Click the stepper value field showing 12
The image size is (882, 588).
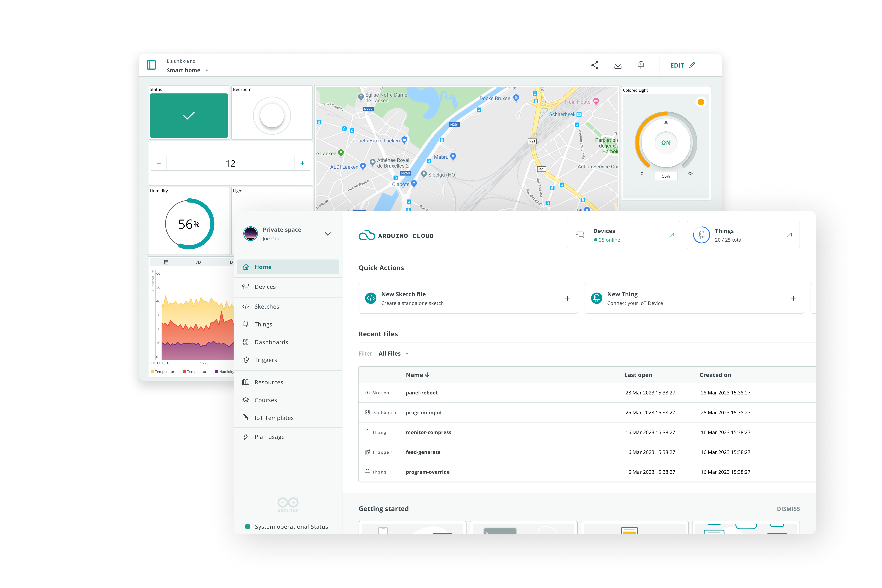point(231,163)
